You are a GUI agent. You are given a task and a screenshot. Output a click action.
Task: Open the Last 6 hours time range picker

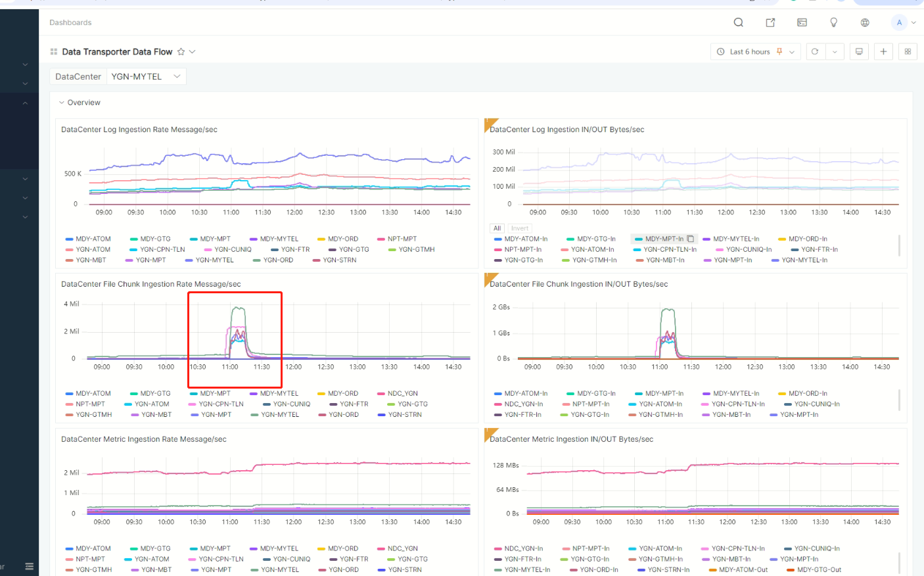(755, 52)
